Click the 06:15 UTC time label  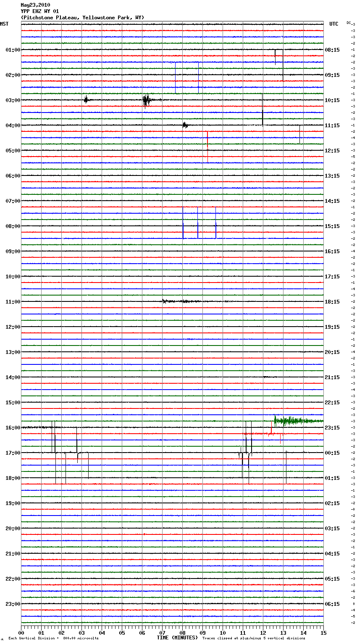pyautogui.click(x=332, y=604)
